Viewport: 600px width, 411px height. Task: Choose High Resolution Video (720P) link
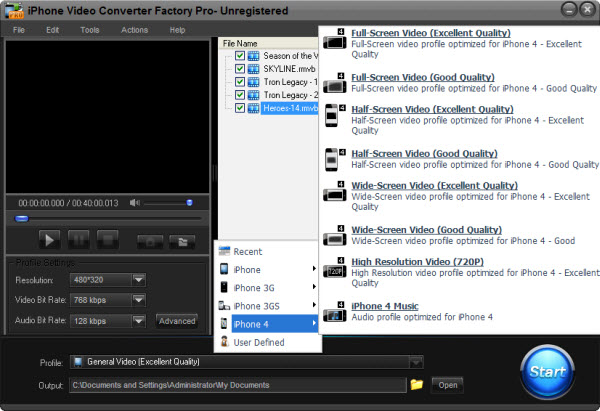pyautogui.click(x=417, y=262)
